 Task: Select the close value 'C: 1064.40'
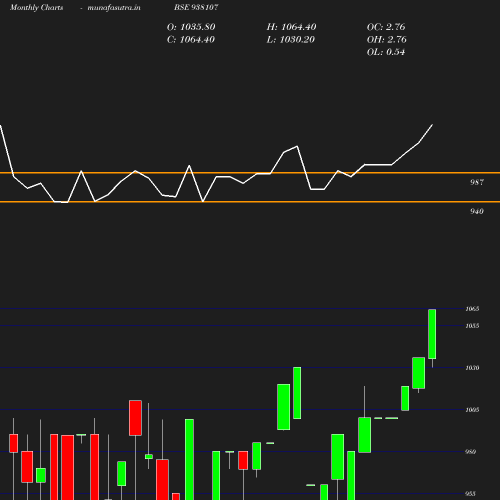coord(191,40)
